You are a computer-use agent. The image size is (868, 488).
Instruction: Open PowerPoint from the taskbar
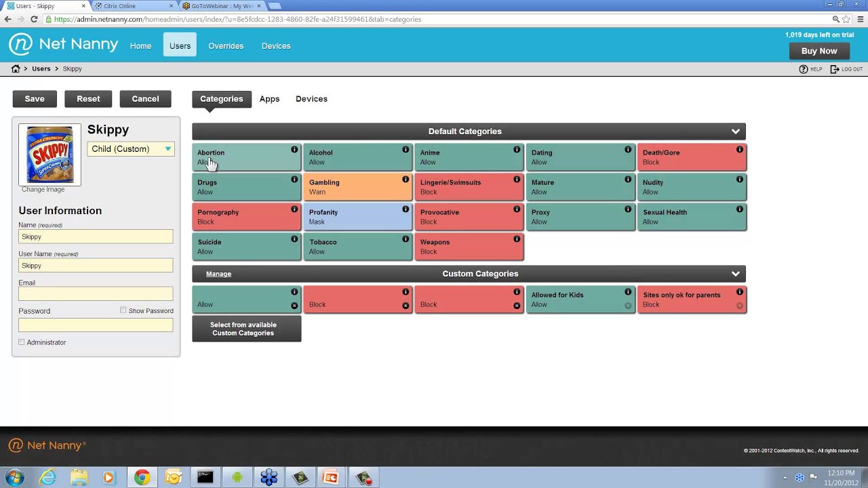(x=330, y=478)
